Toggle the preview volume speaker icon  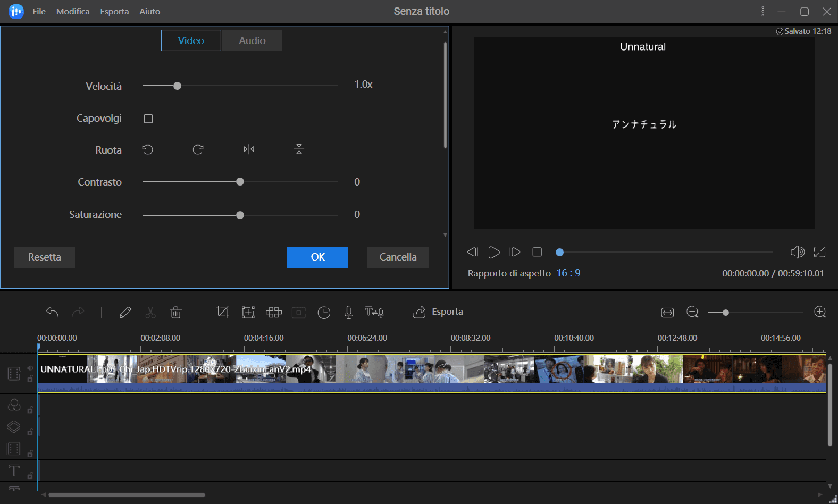coord(798,252)
